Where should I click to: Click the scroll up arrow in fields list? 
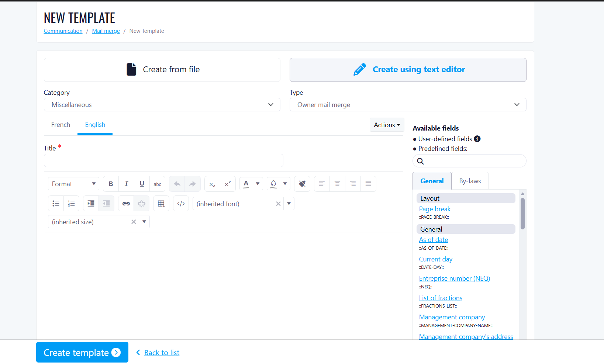click(522, 193)
